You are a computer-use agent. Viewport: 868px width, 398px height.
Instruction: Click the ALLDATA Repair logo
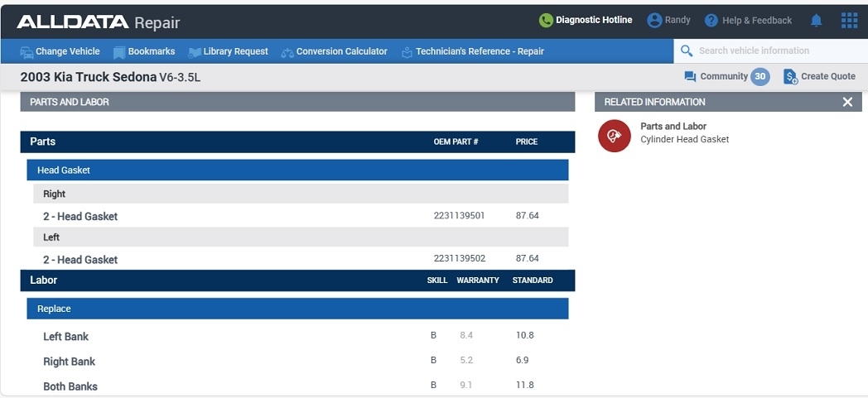coord(98,22)
